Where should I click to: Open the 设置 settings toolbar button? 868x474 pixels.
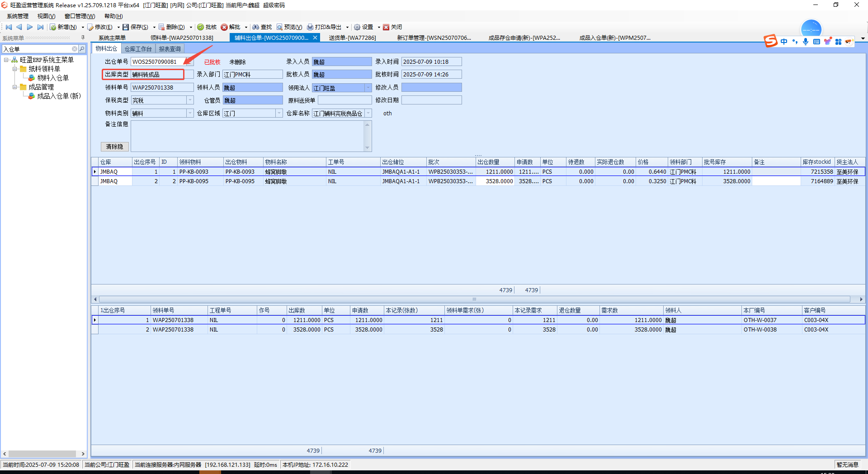pyautogui.click(x=363, y=27)
